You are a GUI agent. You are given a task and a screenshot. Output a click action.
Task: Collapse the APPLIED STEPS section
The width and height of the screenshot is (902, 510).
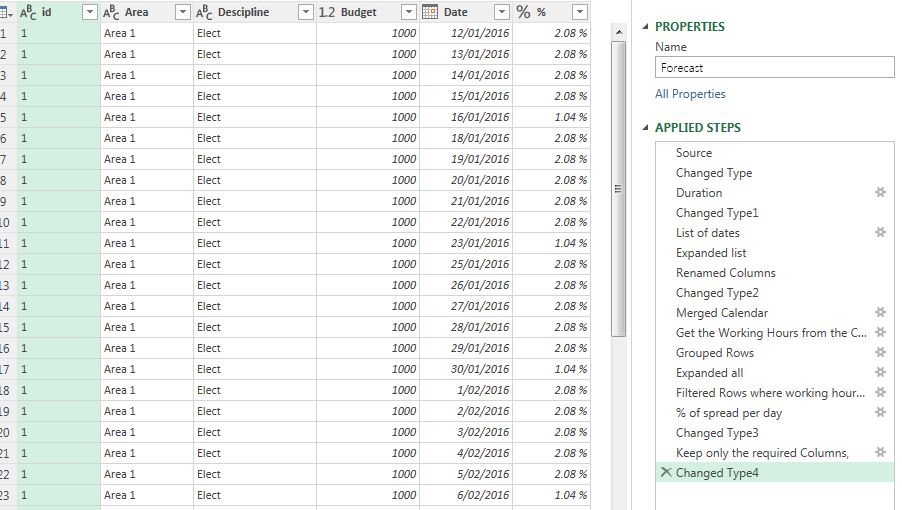coord(645,128)
